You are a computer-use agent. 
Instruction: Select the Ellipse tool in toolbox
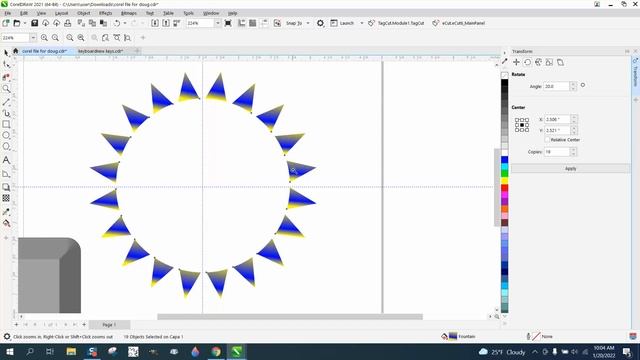coord(6,135)
